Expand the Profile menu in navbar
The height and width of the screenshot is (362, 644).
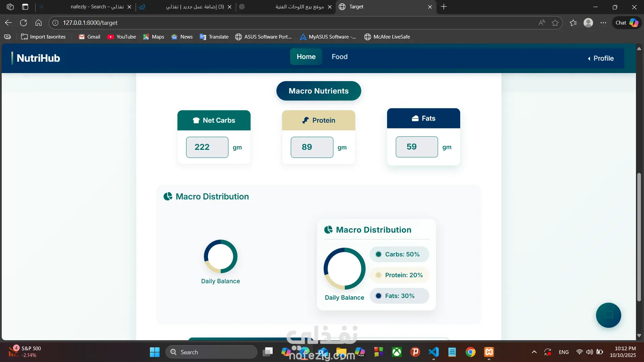tap(600, 58)
